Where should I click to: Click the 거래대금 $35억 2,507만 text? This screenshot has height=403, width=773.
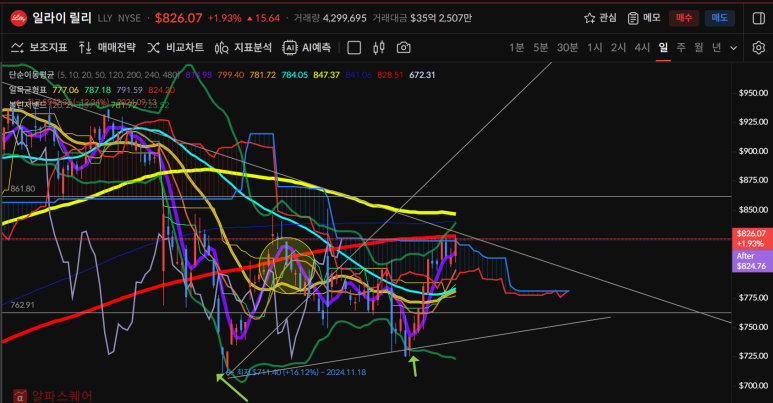422,18
